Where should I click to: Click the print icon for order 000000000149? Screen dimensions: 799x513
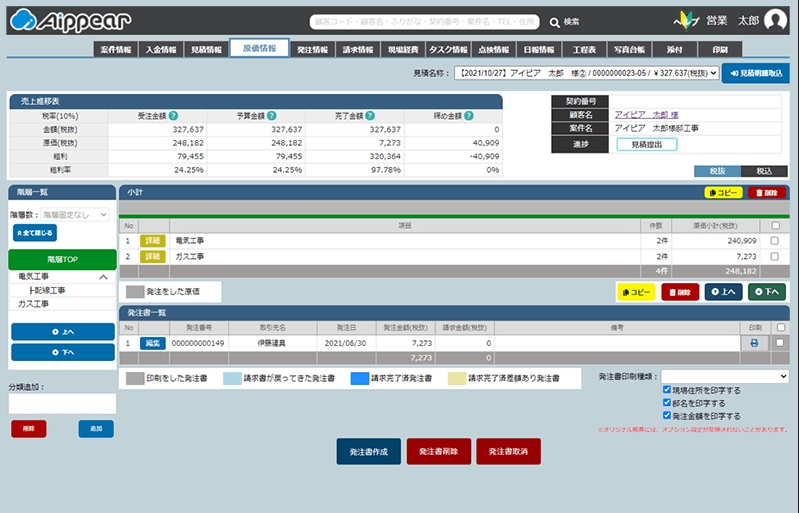coord(754,343)
